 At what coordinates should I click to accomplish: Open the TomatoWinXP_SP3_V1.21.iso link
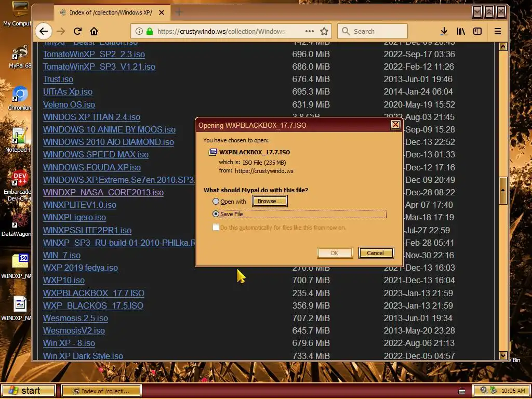pos(99,66)
